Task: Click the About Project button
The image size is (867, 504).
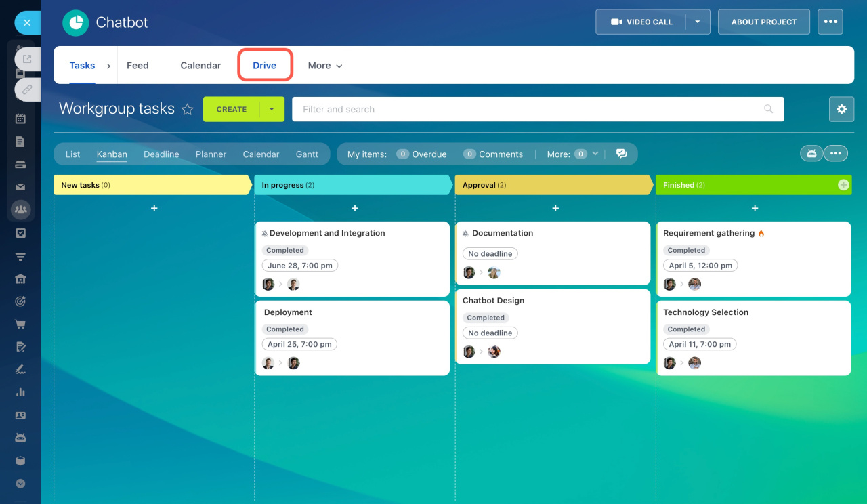Action: tap(763, 22)
